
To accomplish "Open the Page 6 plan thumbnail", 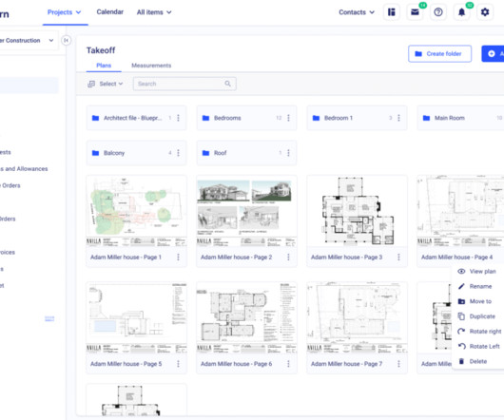I will tap(246, 317).
